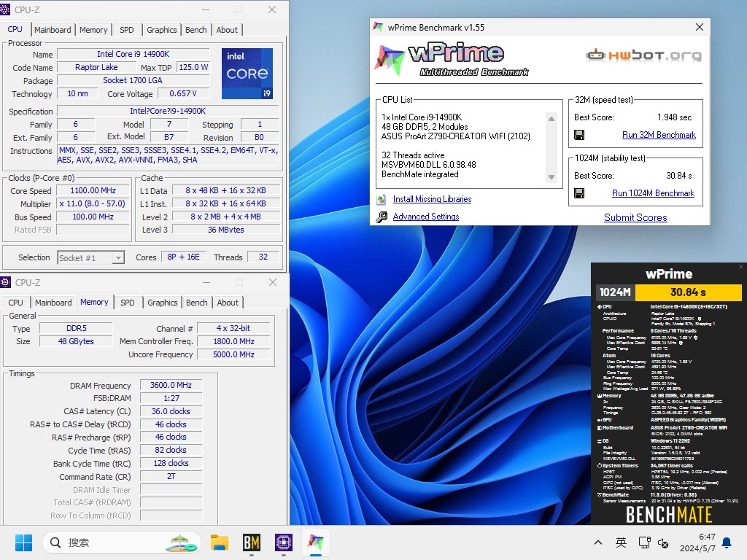Viewport: 747px width, 560px height.
Task: Switch to the CPU tab in lower CPU-Z window
Action: 16,303
